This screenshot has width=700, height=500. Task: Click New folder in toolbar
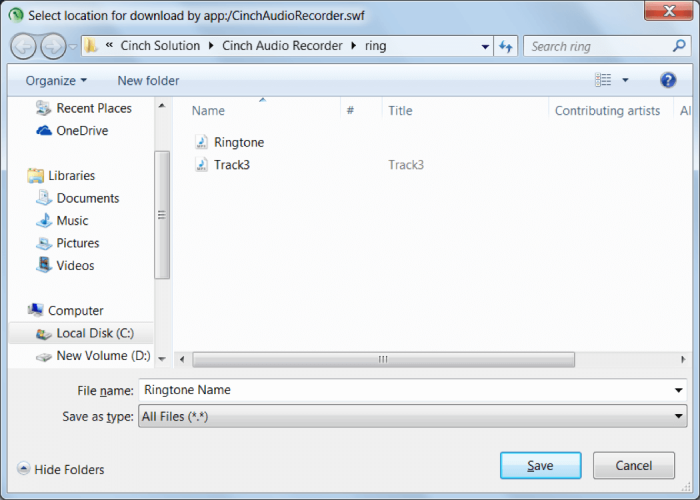coord(150,80)
